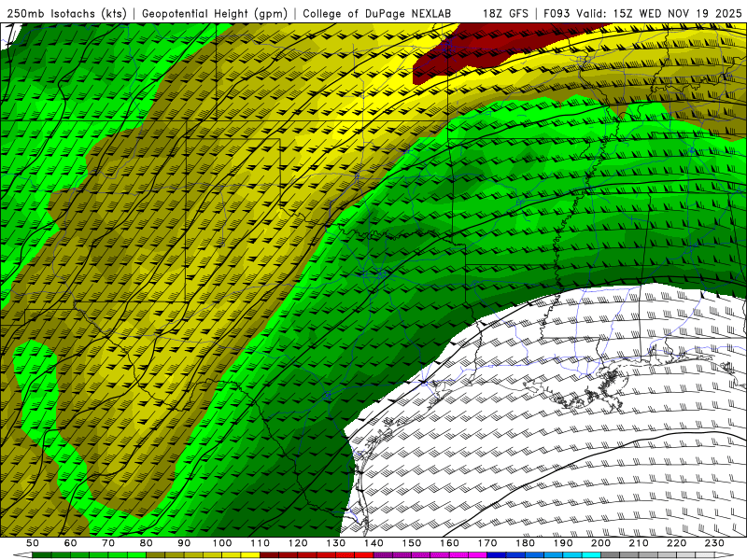Click the "90" value on the color scale
The image size is (747, 560).
pyautogui.click(x=184, y=543)
